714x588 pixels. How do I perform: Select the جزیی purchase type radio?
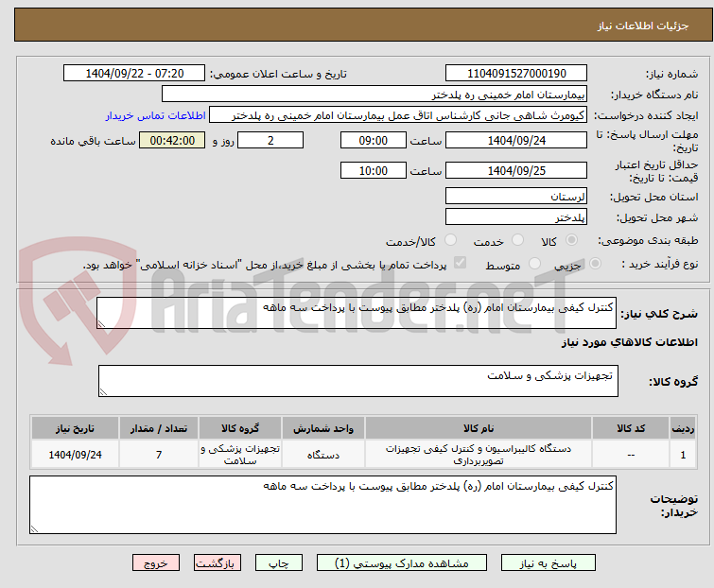[595, 264]
